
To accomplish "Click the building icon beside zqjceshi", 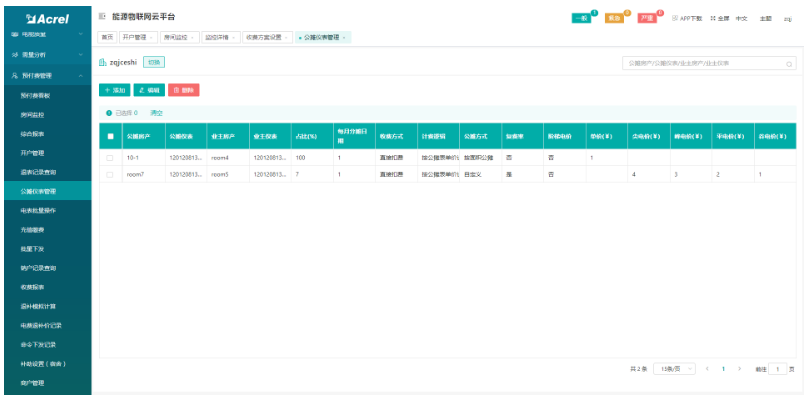I will (103, 63).
